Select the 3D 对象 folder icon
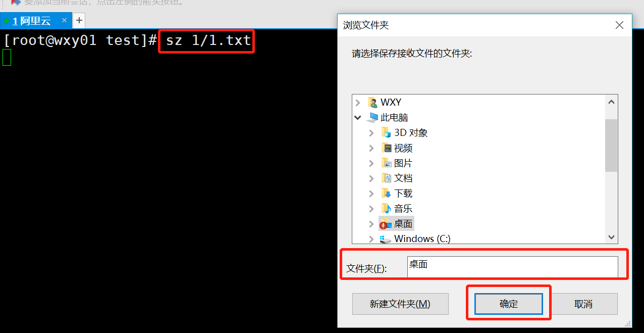 click(x=387, y=133)
